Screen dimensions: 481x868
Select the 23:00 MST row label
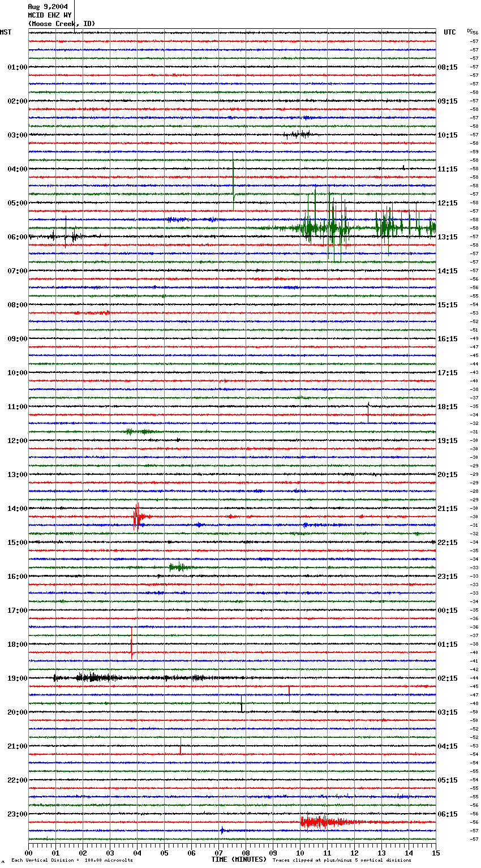17,814
